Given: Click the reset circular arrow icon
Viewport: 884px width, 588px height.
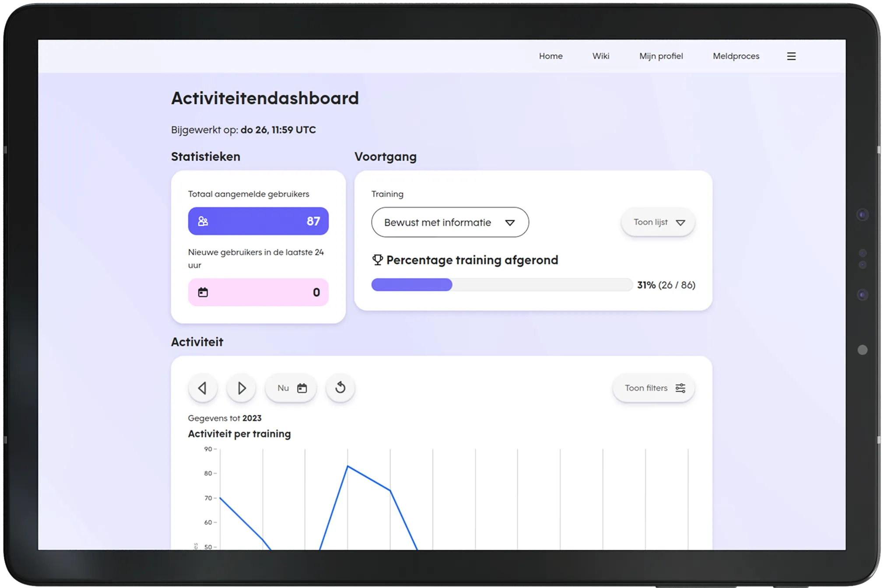Looking at the screenshot, I should click(x=340, y=388).
